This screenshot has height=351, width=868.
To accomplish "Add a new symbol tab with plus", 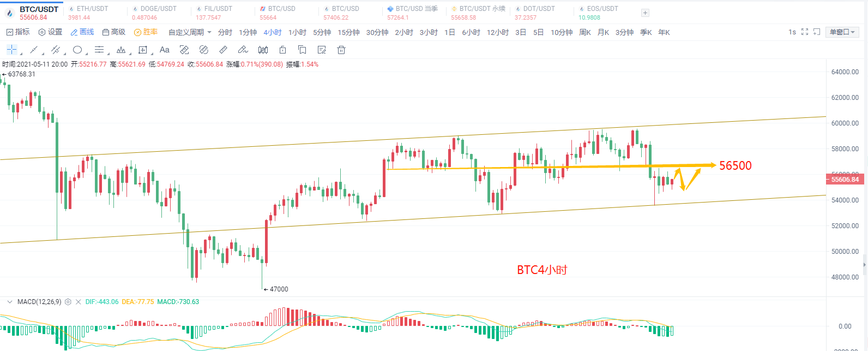I will [x=645, y=13].
